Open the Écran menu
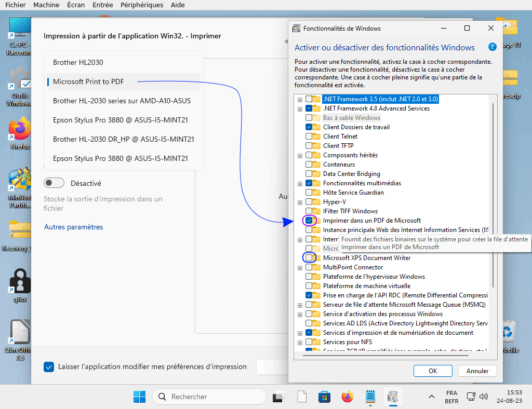Viewport: 532px width, 409px height. click(x=76, y=5)
